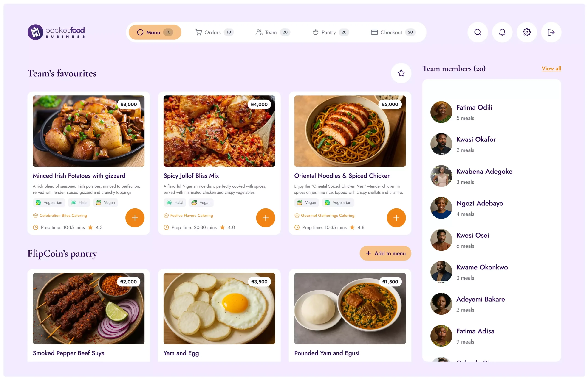Image resolution: width=588 pixels, height=380 pixels.
Task: Switch to the Team tab
Action: 272,32
